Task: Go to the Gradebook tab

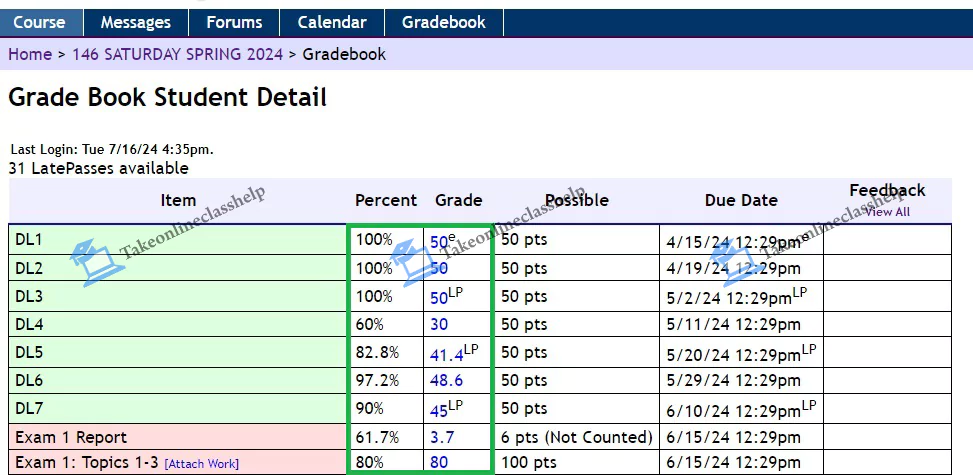Action: (x=444, y=23)
